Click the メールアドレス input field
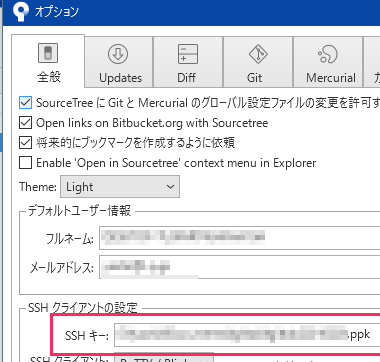380x362 pixels. (239, 267)
